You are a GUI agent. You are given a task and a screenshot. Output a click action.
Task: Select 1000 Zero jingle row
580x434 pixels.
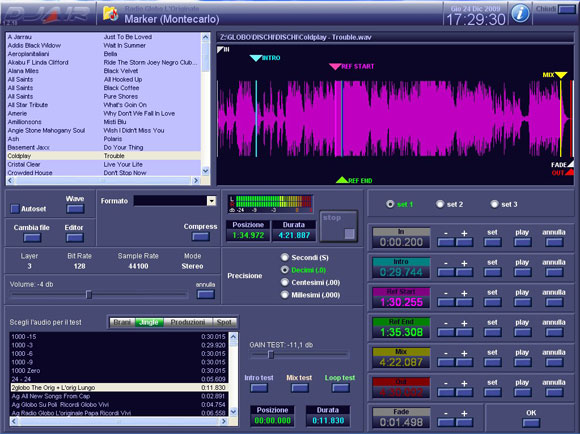pos(119,370)
